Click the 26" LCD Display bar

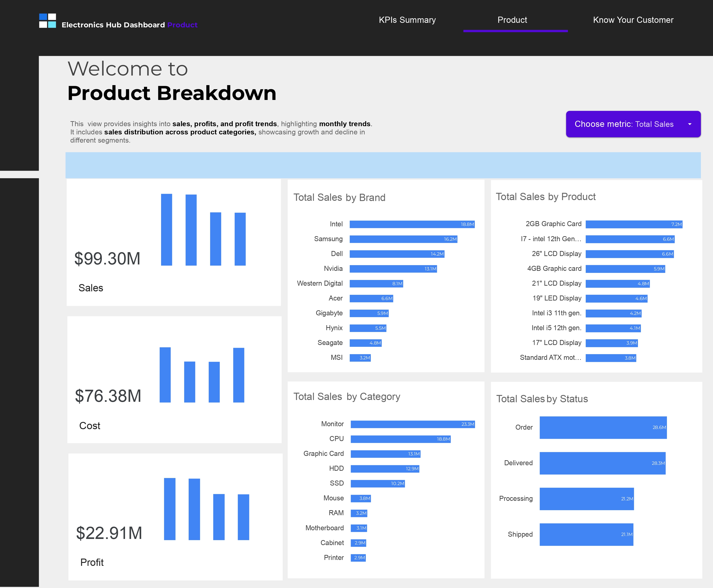(x=630, y=254)
